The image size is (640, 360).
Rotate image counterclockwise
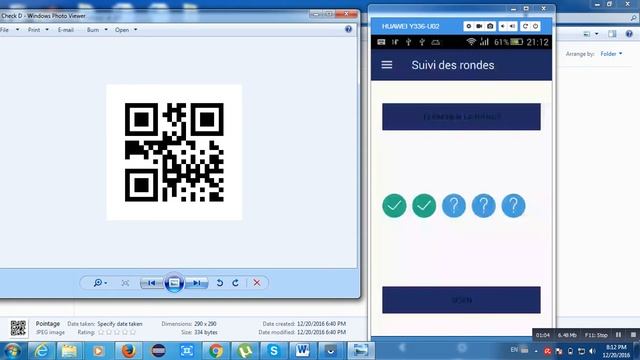(220, 283)
